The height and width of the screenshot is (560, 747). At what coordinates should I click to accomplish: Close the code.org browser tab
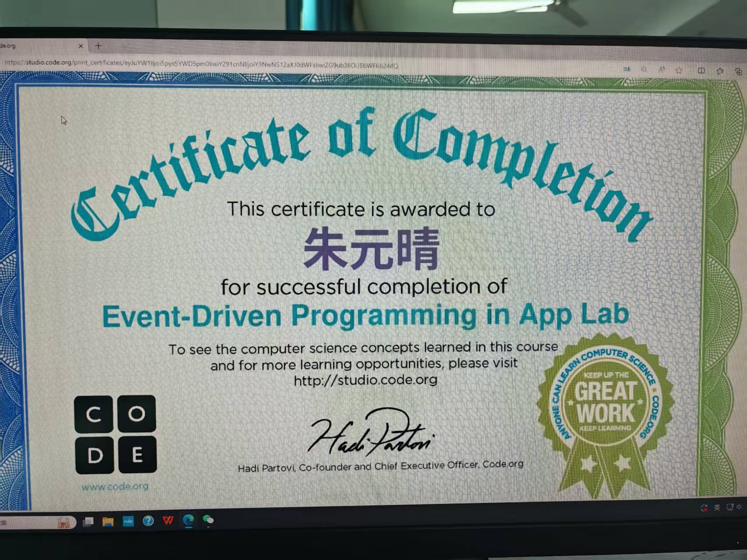pos(81,46)
